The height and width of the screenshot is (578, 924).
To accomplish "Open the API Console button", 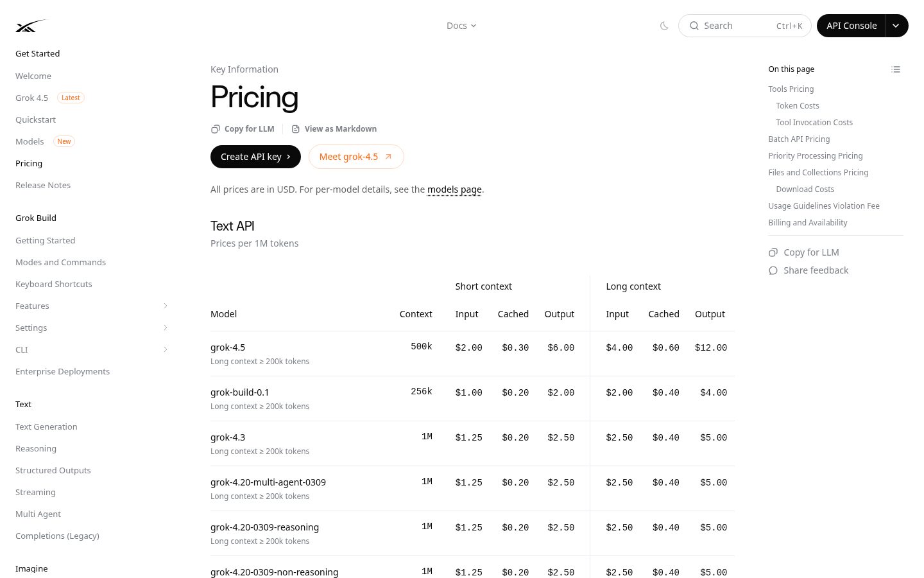I will 851,26.
